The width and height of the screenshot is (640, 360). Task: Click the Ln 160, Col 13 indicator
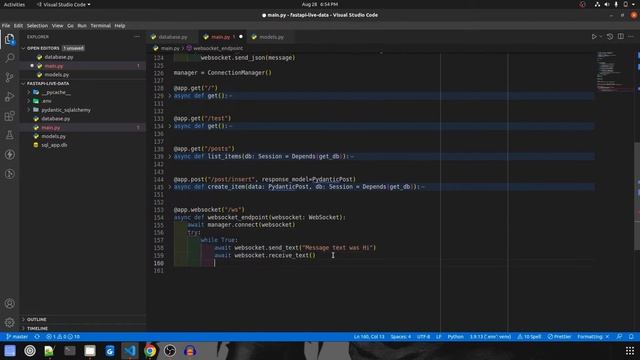369,337
